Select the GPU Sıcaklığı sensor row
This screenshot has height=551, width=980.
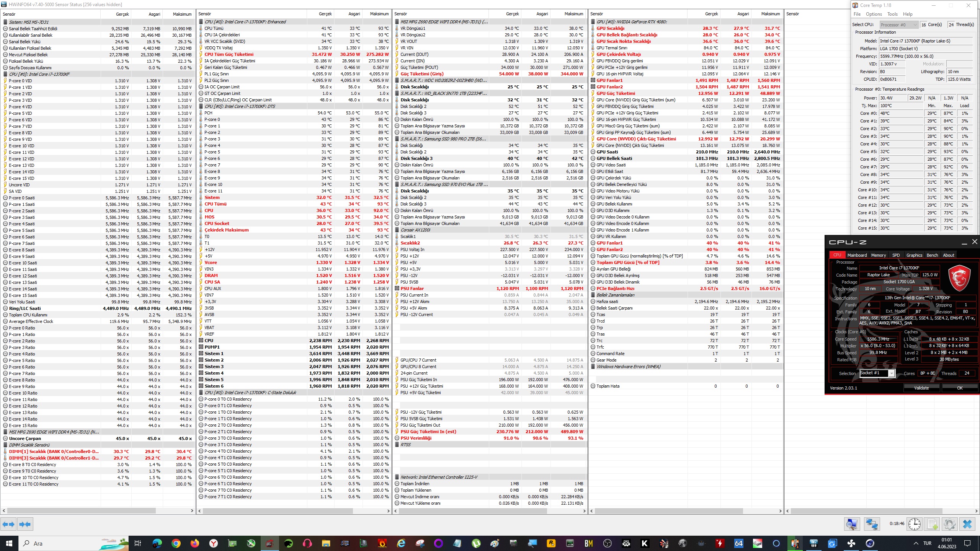click(x=686, y=28)
